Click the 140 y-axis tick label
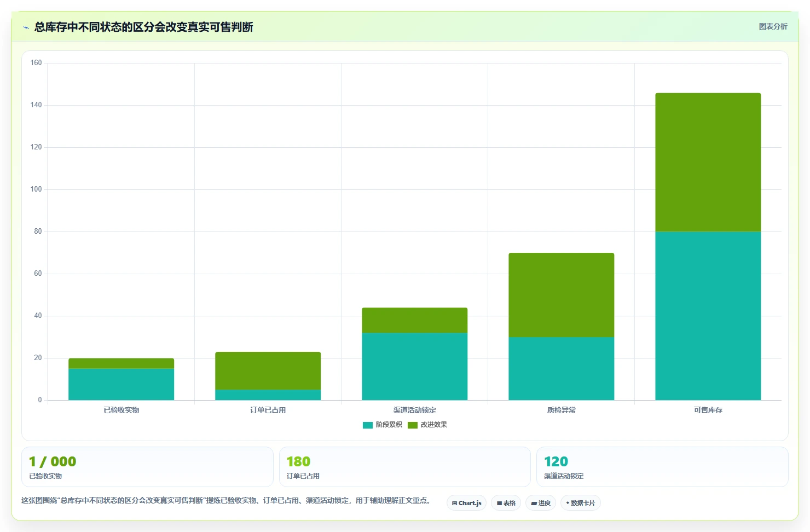810x532 pixels. click(x=36, y=105)
